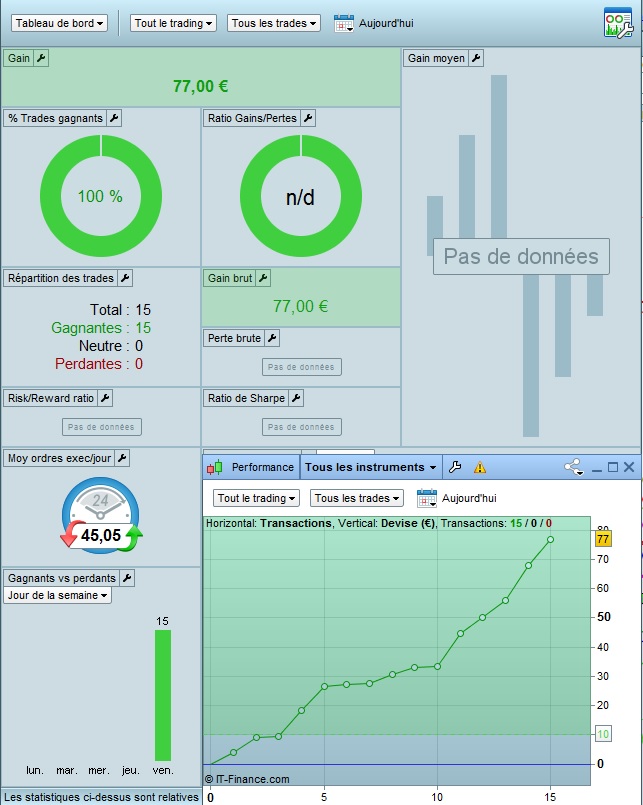Click the wrench next to Risk/Reward ratio
The height and width of the screenshot is (805, 643).
(x=105, y=398)
